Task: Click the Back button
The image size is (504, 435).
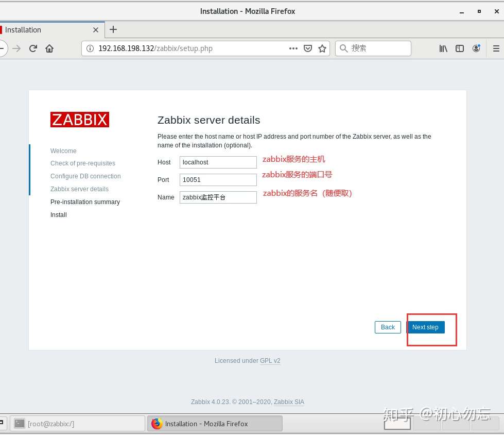Action: click(x=388, y=327)
